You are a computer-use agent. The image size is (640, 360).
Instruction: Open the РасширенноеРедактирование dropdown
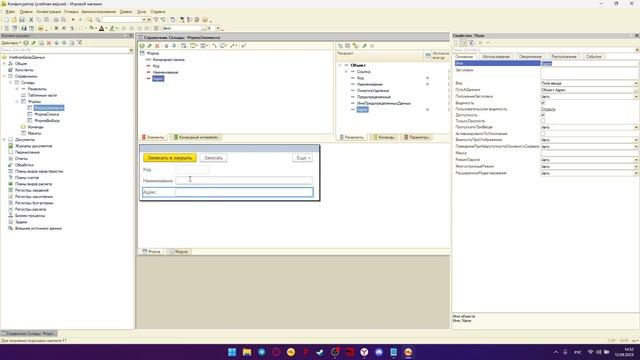click(x=636, y=173)
